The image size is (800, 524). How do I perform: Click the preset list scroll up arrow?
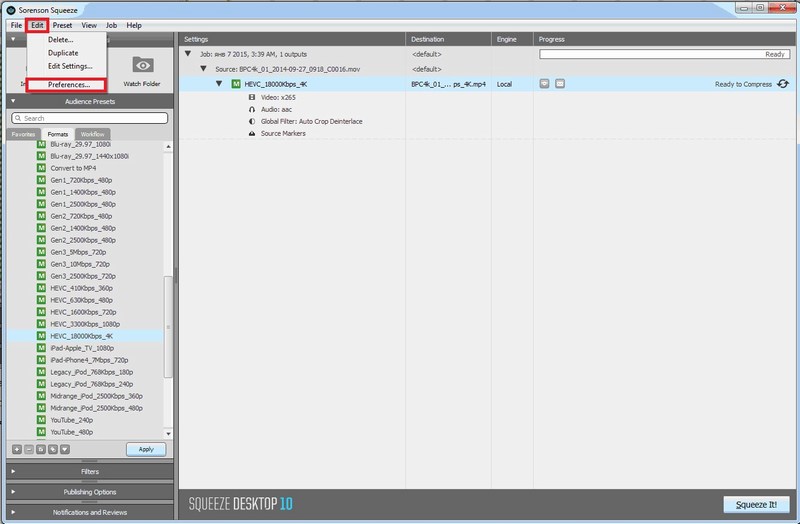(x=168, y=146)
